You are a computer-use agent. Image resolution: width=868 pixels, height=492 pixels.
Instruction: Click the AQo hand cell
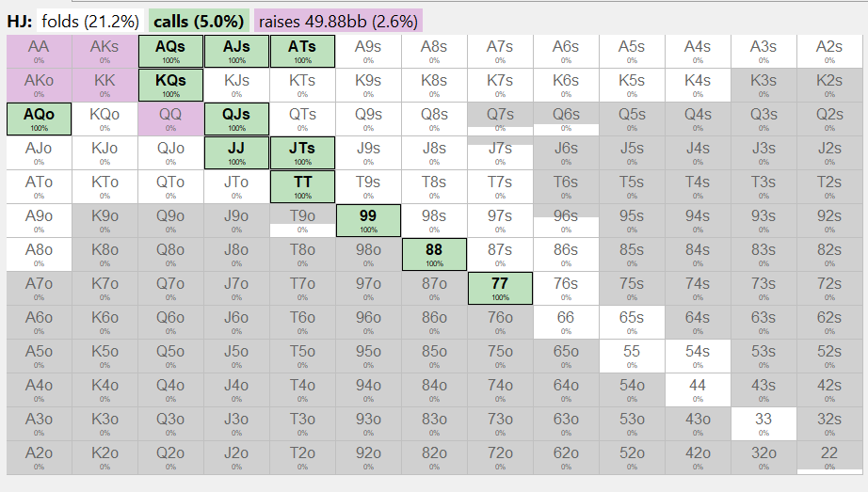[39, 119]
